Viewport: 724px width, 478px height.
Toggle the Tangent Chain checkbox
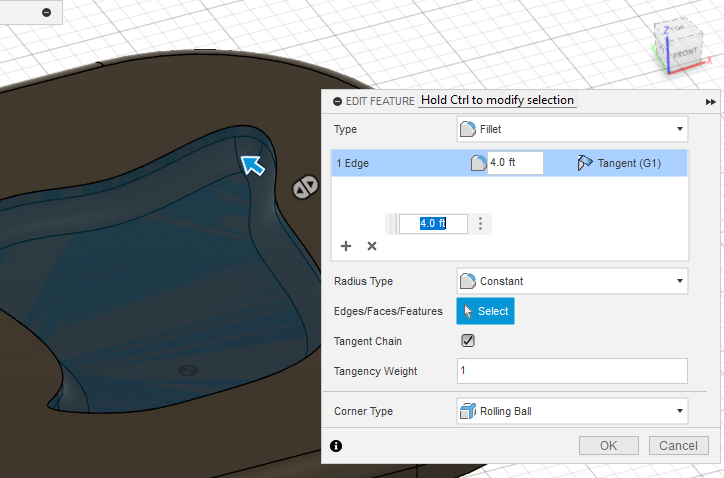pos(468,341)
